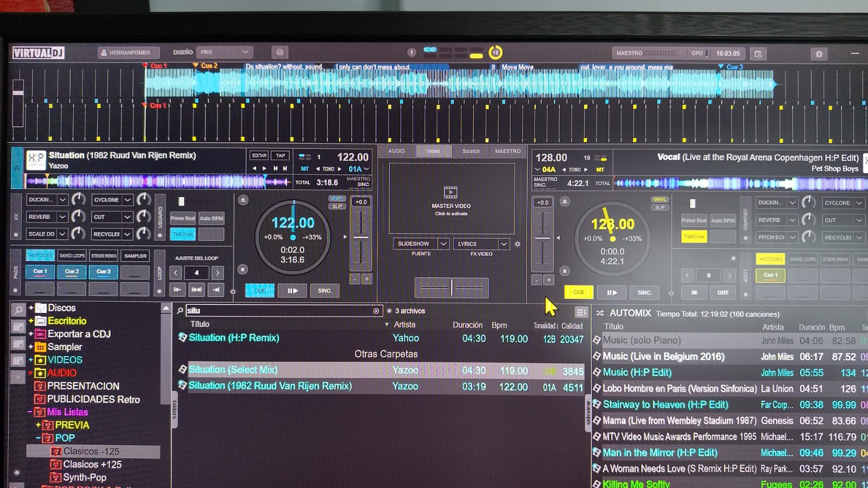Click play/pause on deck A

pos(292,291)
